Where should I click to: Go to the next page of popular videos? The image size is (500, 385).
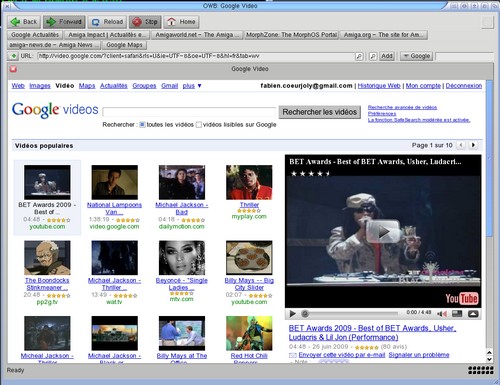(473, 145)
